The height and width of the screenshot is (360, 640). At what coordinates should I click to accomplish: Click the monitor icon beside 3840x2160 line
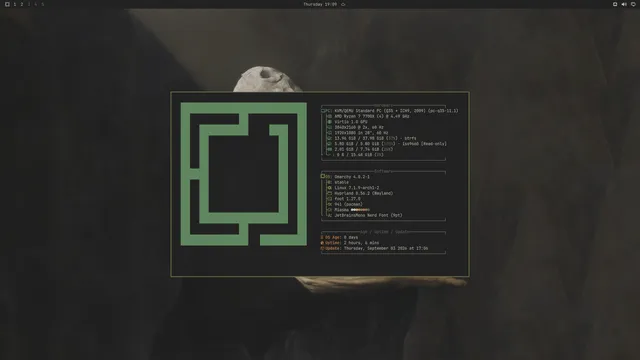[329, 127]
